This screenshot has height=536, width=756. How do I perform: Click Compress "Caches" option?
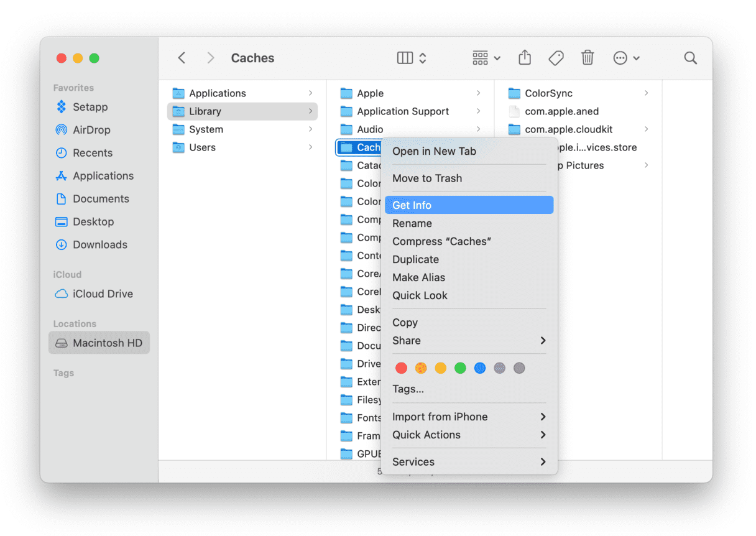tap(441, 241)
